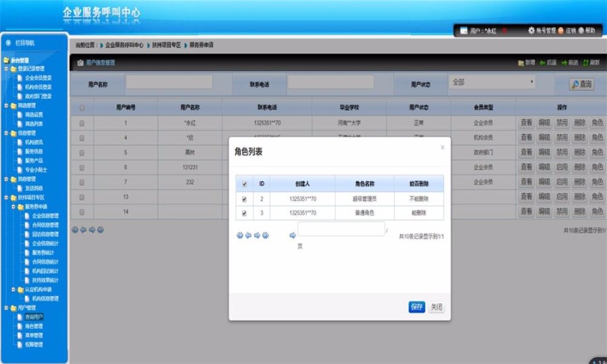Collapse the 扶持项目专区 tree node
Image resolution: width=607 pixels, height=364 pixels.
tap(6, 198)
